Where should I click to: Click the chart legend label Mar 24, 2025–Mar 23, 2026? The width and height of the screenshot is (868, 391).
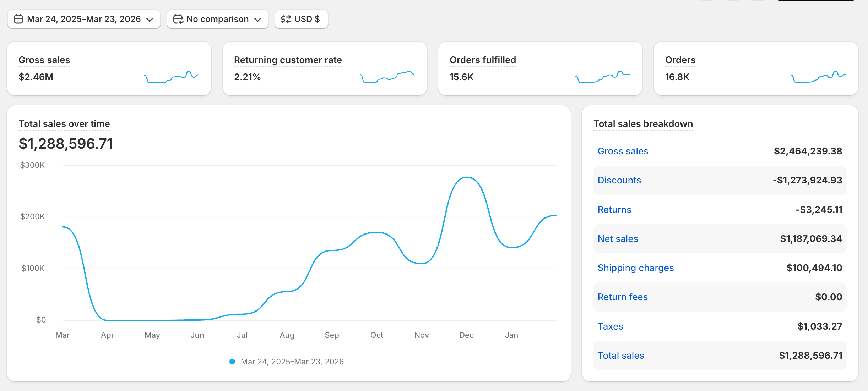point(292,362)
